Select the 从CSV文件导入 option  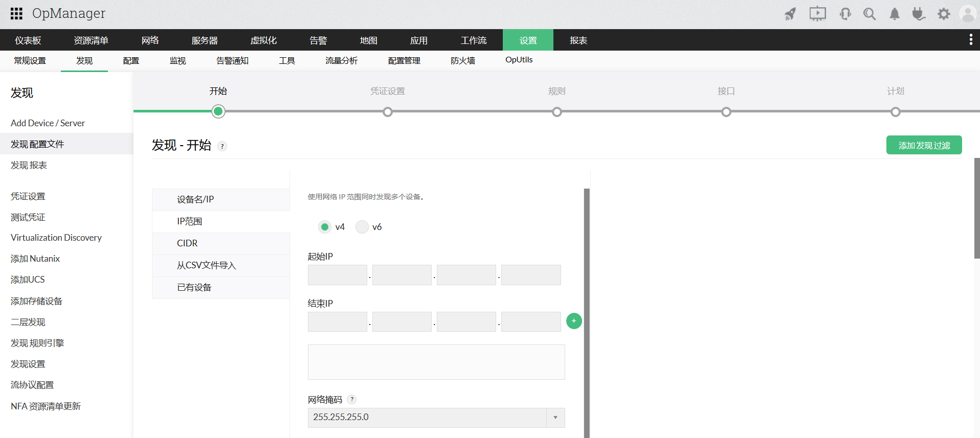click(221, 265)
